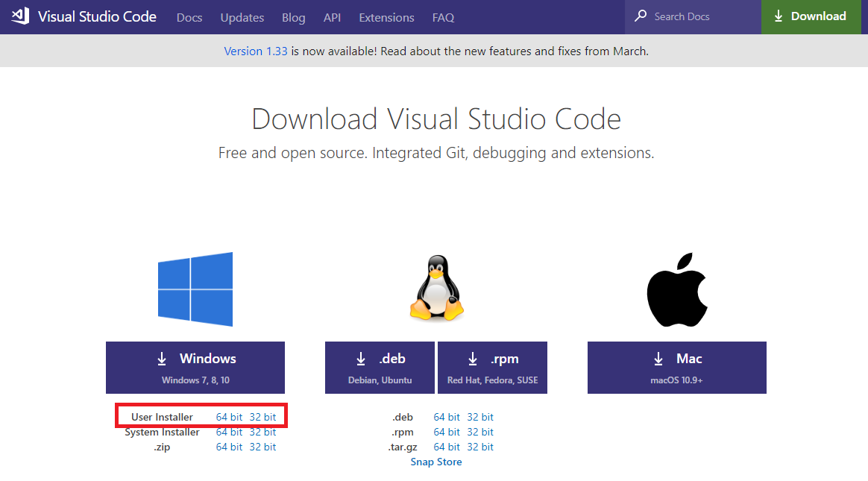The width and height of the screenshot is (868, 481).
Task: Select Linux .rpm 32 bit link
Action: point(480,432)
